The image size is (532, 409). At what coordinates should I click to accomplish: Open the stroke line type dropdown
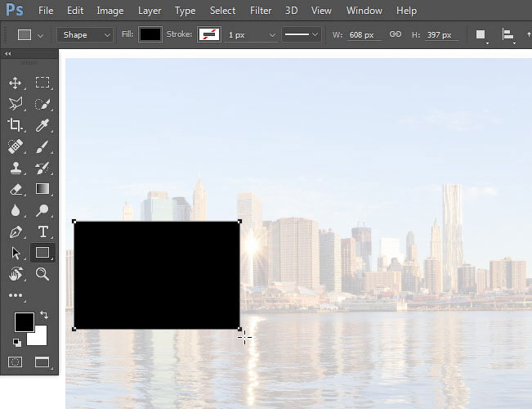pos(302,34)
